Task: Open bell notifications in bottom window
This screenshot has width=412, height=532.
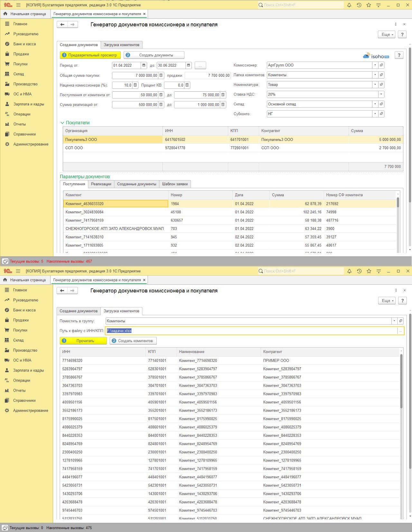Action: click(349, 271)
